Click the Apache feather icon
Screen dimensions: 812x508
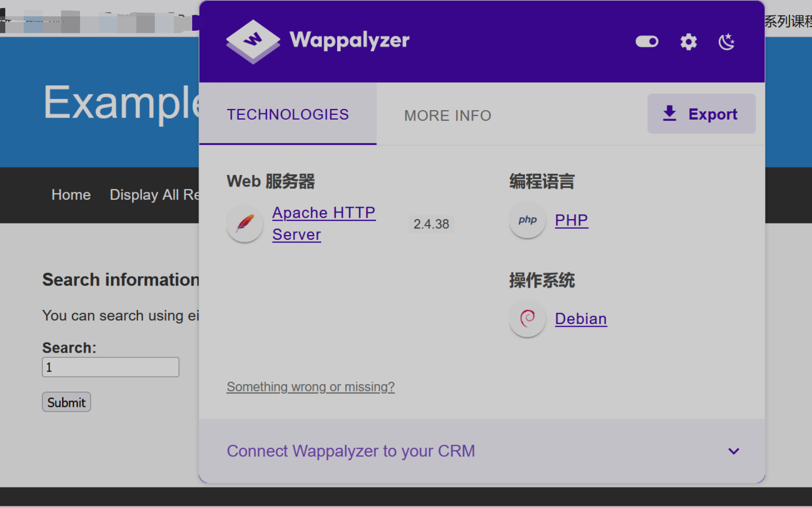pyautogui.click(x=245, y=223)
